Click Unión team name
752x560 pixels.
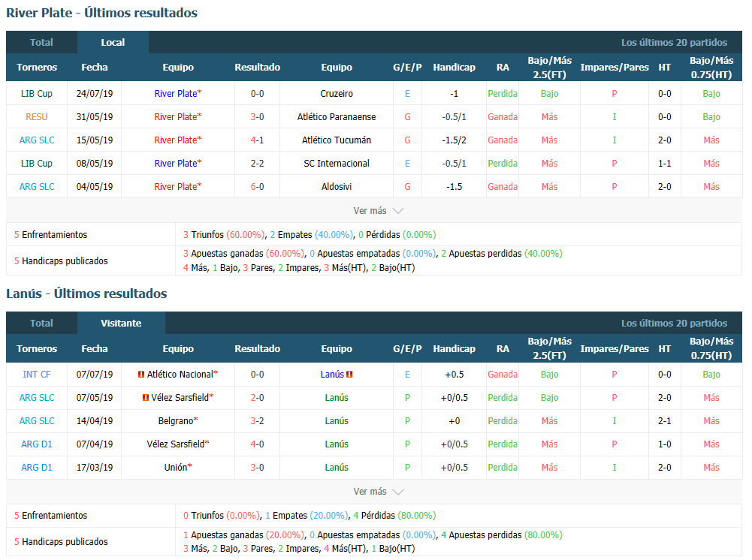click(x=176, y=468)
